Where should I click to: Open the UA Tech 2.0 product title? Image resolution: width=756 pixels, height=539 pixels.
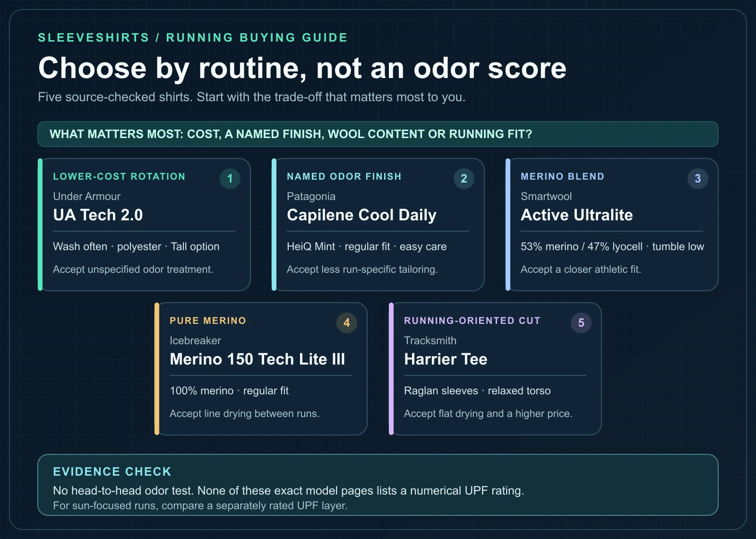click(98, 215)
